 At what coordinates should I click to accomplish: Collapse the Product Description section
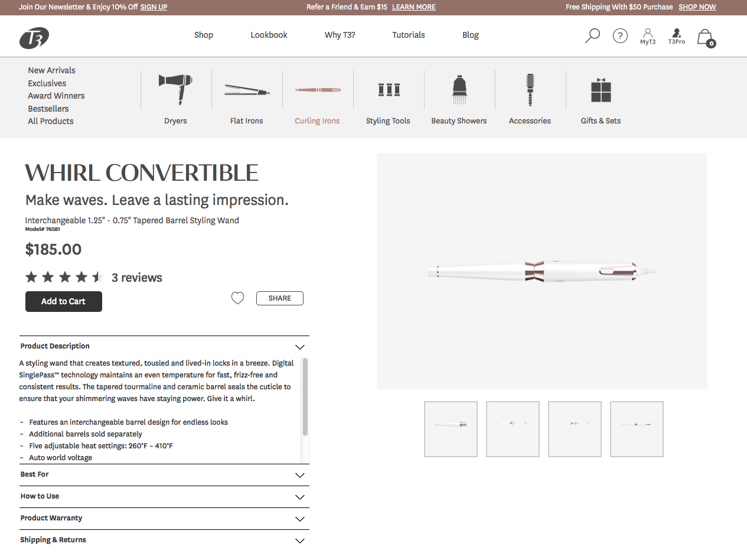point(164,347)
